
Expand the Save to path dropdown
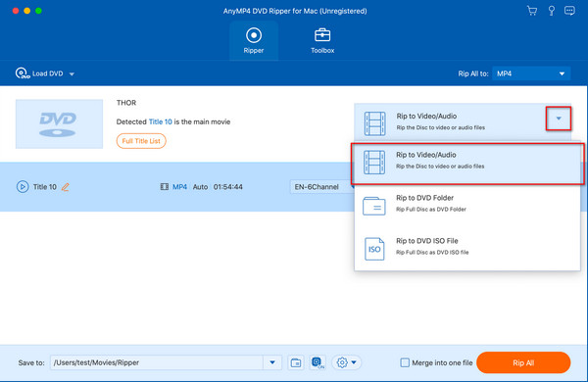[x=272, y=362]
